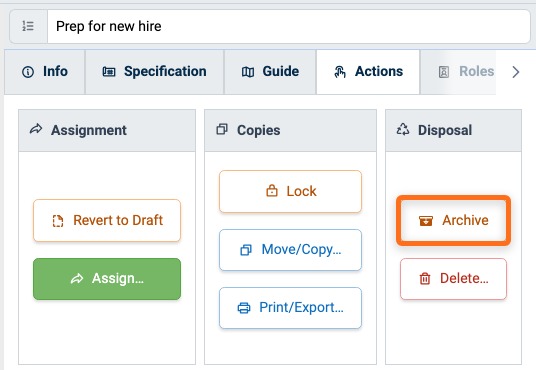Click the Copies panel heading text

point(259,130)
